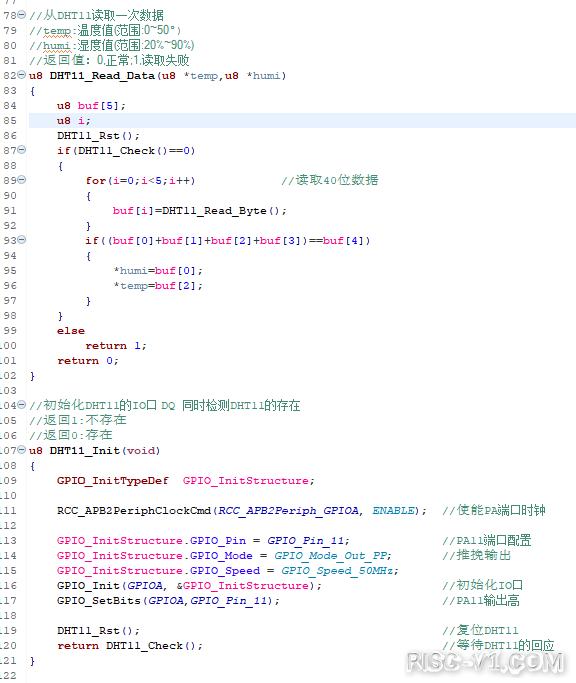Collapse the for loop fold at line 89
Screen dimensions: 576x683
point(21,179)
